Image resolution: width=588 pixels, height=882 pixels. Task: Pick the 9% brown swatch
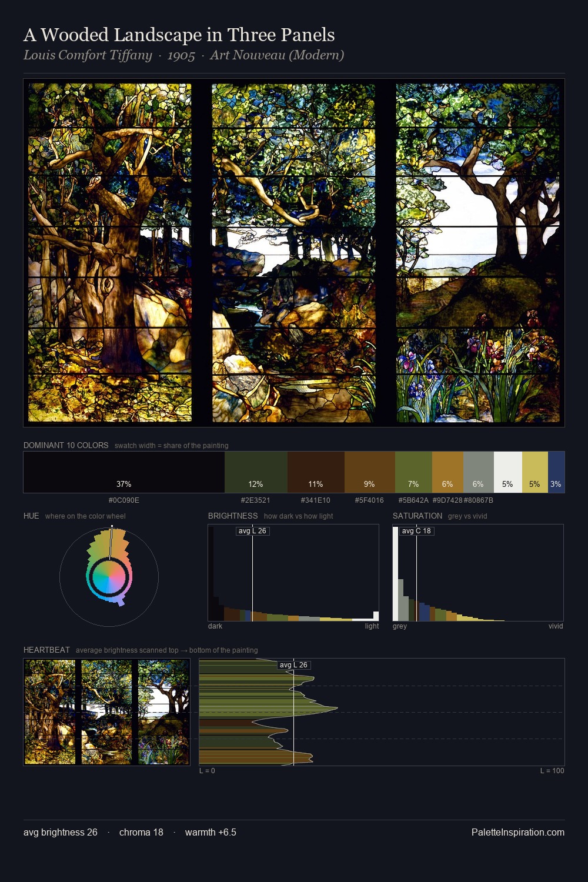[370, 472]
